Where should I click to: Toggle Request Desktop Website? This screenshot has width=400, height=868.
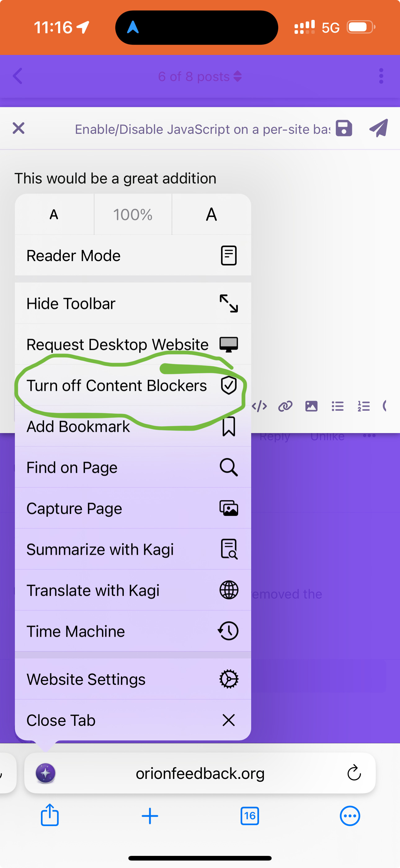click(133, 344)
